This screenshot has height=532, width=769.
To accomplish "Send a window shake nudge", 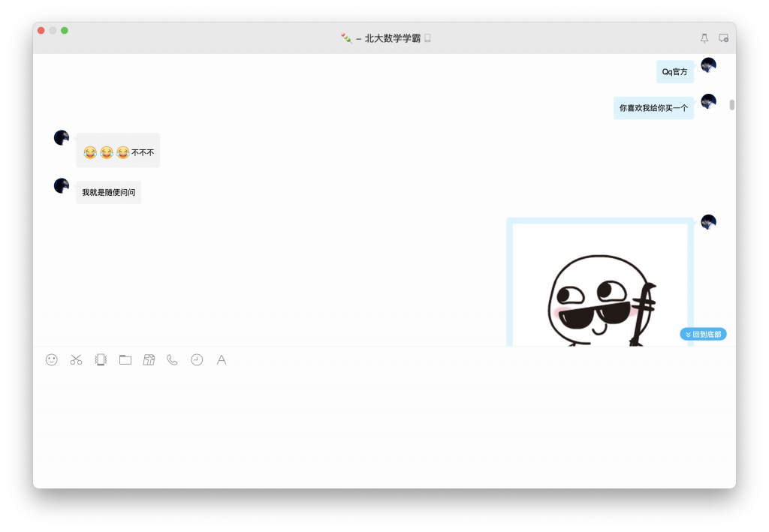I will 101,360.
